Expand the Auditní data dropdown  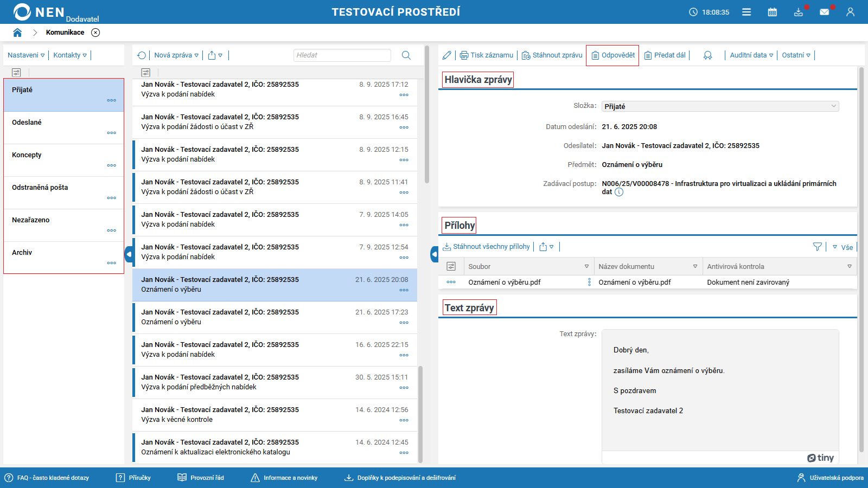[751, 55]
